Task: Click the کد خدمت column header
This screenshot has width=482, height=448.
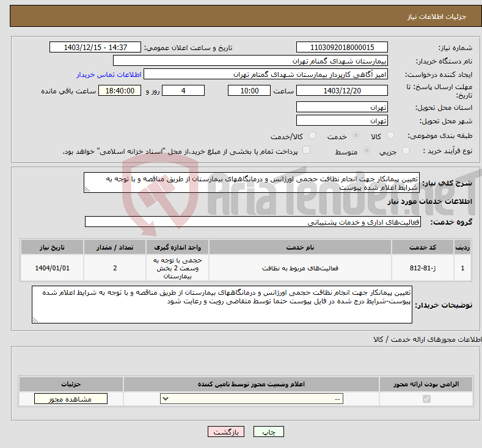Action: coord(423,247)
